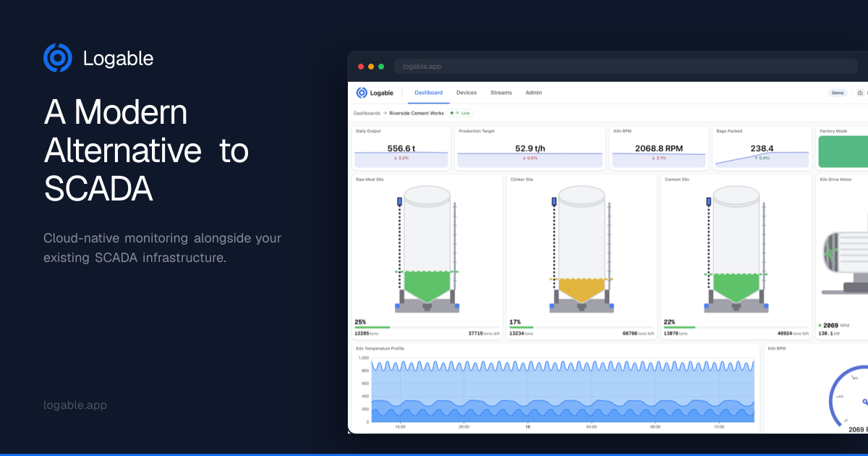Screen dimensions: 868x456
Task: Click the factory building icon beside Demo
Action: [x=860, y=93]
